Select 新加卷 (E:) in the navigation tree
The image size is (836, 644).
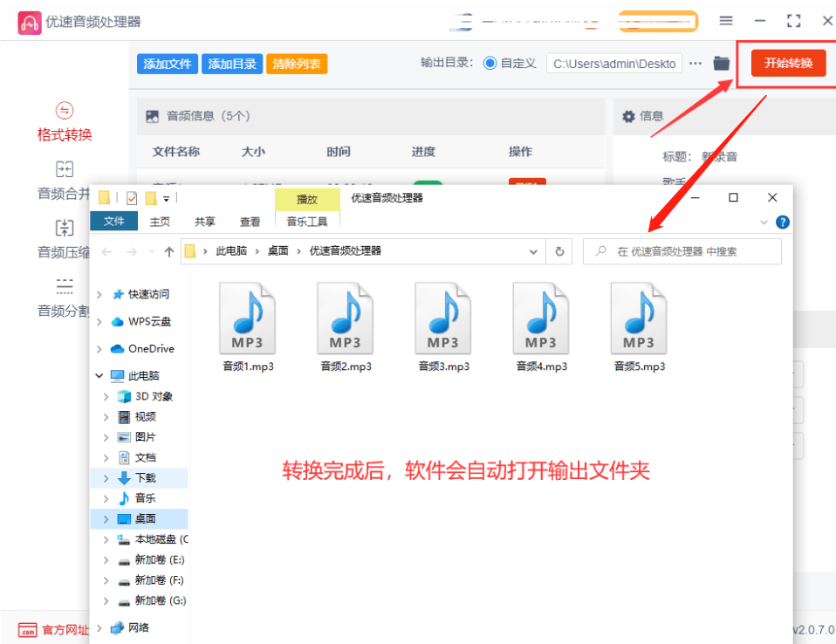pos(151,559)
